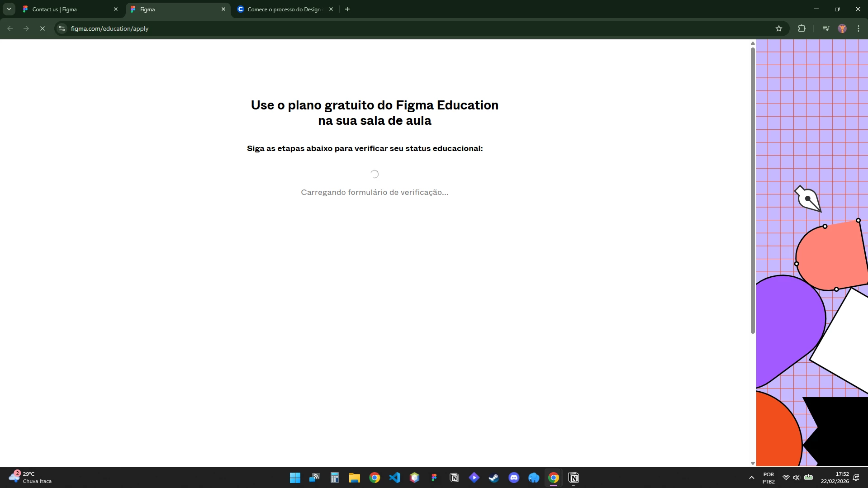The image size is (868, 488).
Task: Open the Windows Start menu
Action: [295, 478]
